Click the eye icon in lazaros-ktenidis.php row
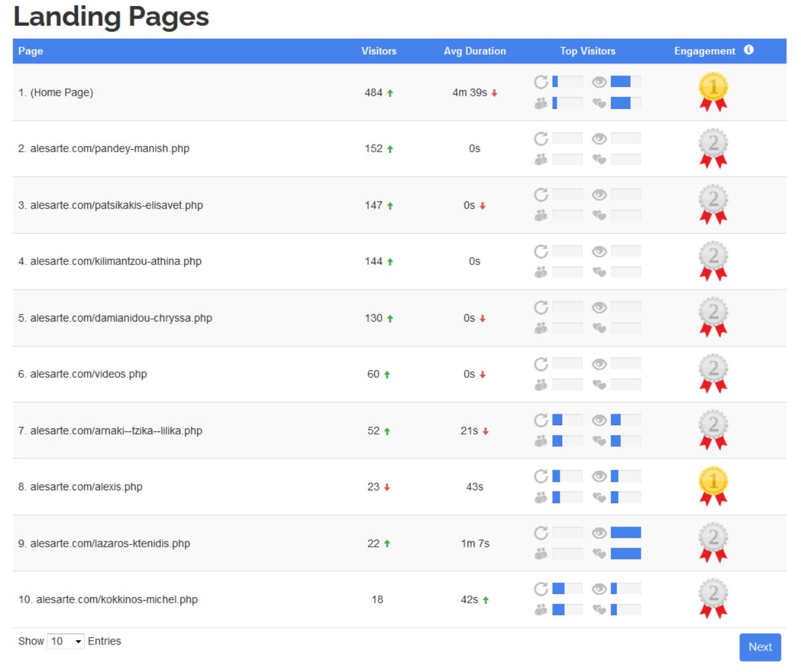Viewport: 801px width, 672px height. pyautogui.click(x=599, y=533)
